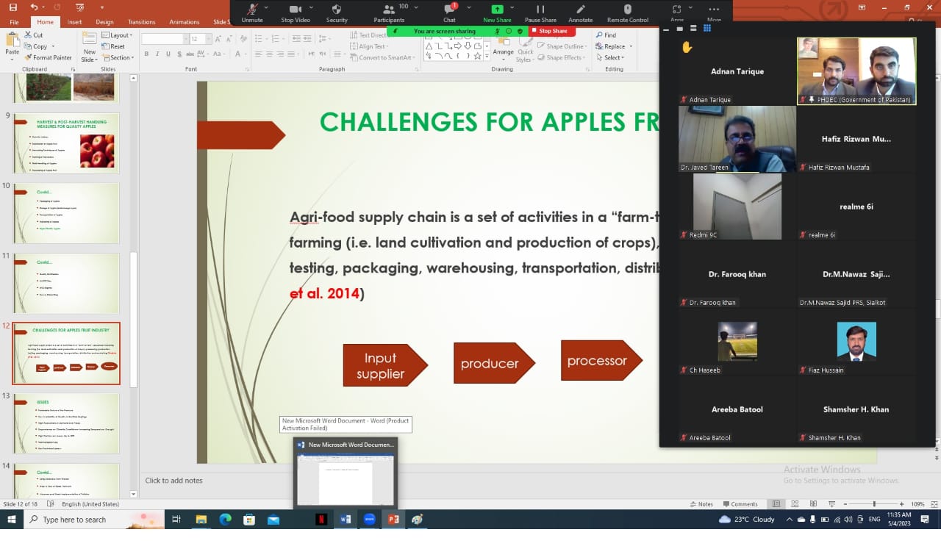Click the Comments button in status bar
This screenshot has width=941, height=560.
[x=740, y=504]
